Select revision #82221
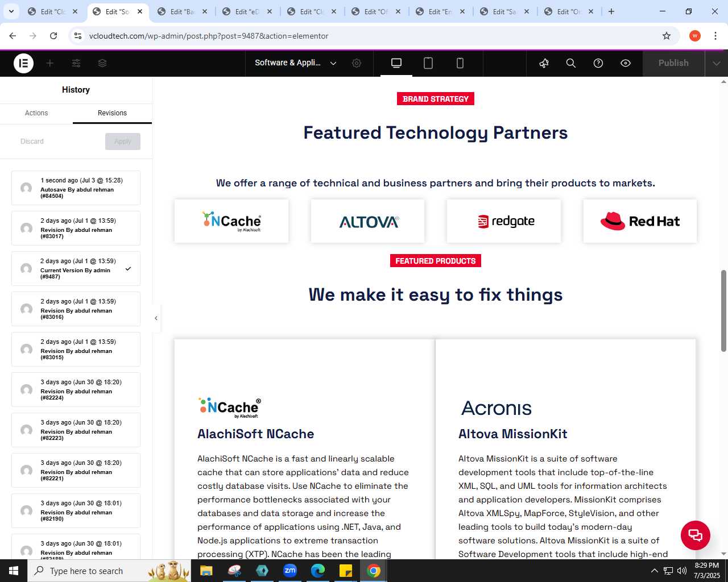This screenshot has height=582, width=728. 76,470
